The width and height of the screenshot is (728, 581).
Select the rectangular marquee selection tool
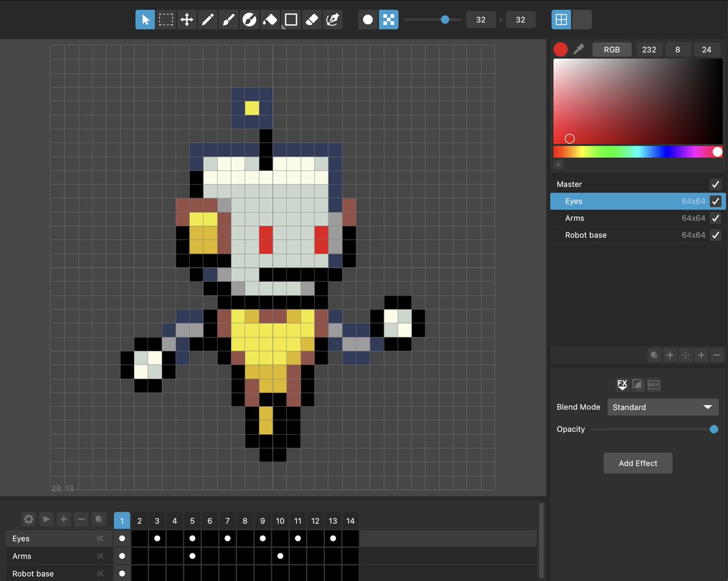[166, 19]
